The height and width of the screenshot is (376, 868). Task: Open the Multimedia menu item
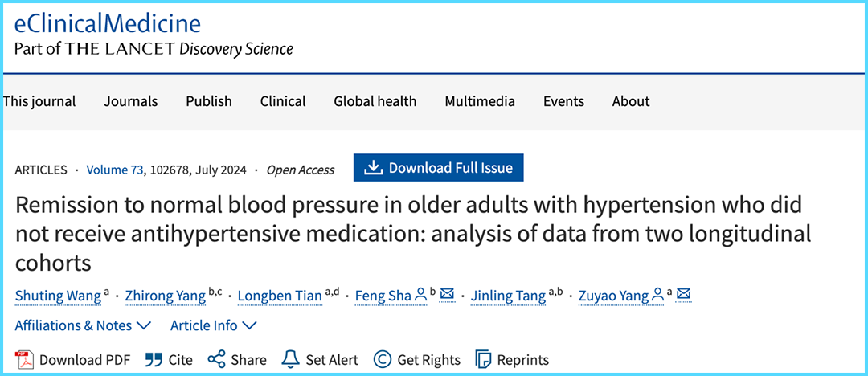(480, 102)
